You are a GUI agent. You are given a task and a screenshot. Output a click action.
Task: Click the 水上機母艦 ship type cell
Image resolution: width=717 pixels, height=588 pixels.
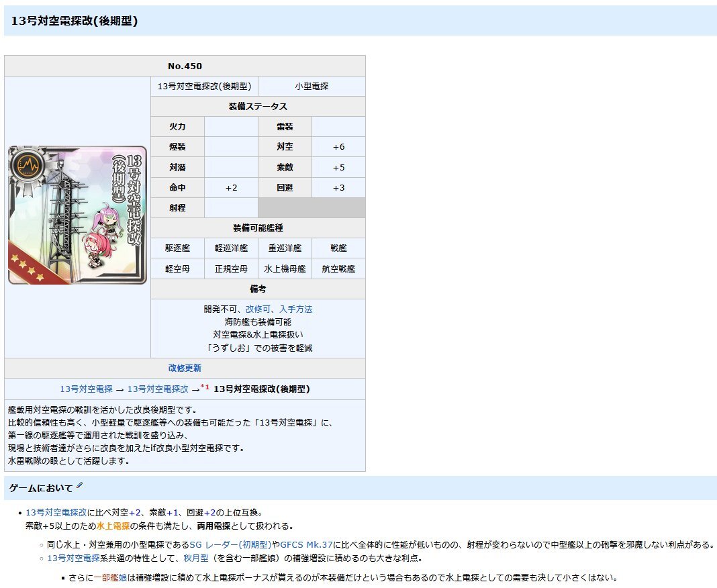pyautogui.click(x=285, y=269)
